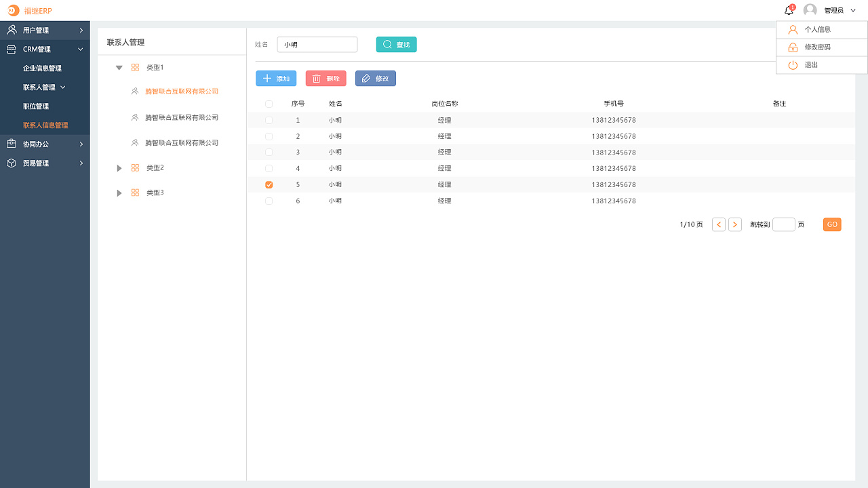Click the 修改密码 lock icon
Viewport: 868px width, 488px height.
(793, 47)
